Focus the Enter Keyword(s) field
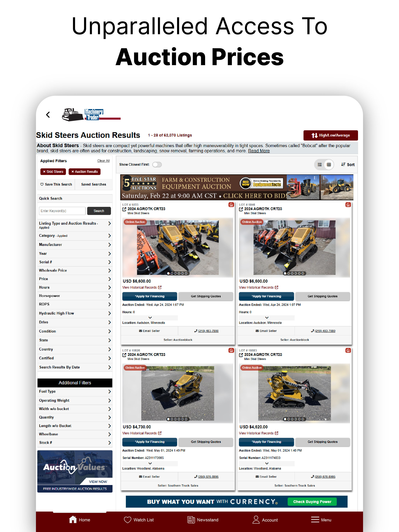 coord(62,211)
